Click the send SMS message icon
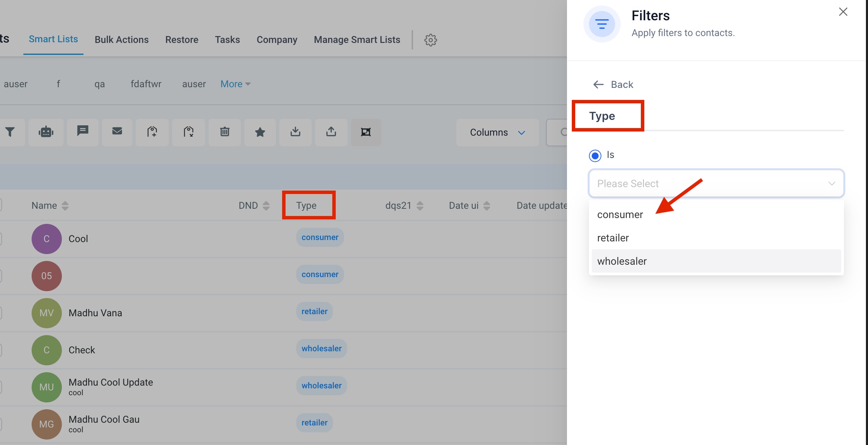Viewport: 868px width, 445px height. click(x=83, y=131)
